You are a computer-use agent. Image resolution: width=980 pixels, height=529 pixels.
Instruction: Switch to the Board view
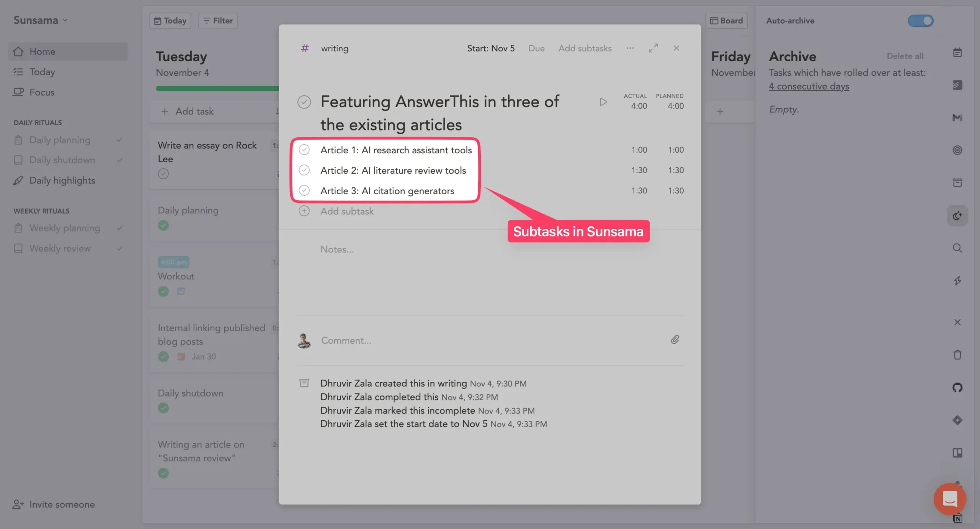[726, 20]
